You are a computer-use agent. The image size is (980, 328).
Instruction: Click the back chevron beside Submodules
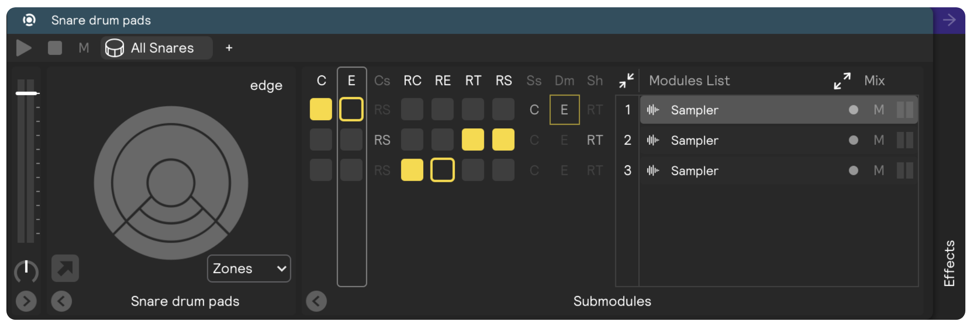316,302
